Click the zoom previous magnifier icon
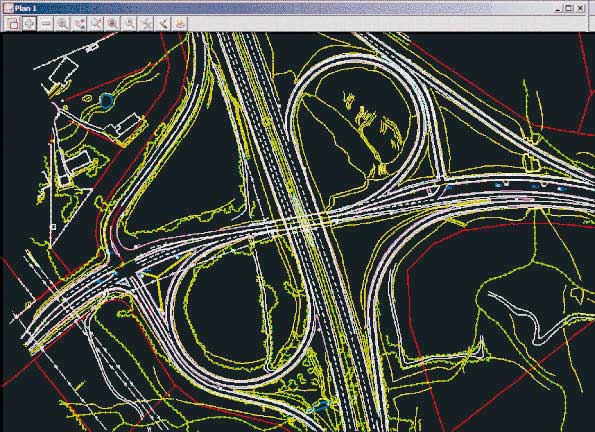The width and height of the screenshot is (595, 432). pos(96,24)
